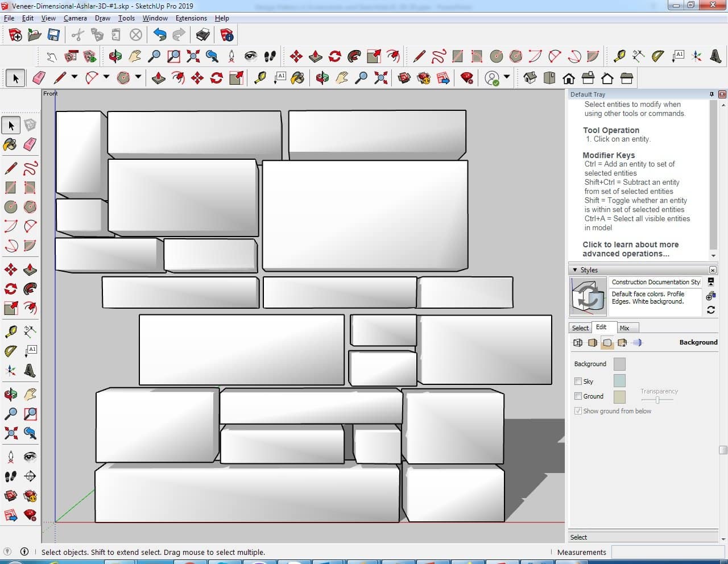Select the Paint Bucket tool in left toolbar

(x=11, y=144)
